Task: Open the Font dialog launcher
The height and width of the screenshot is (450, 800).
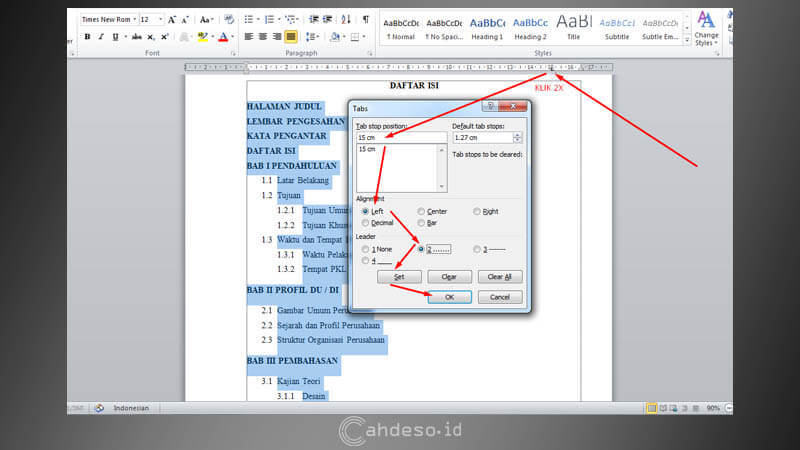Action: (x=233, y=53)
